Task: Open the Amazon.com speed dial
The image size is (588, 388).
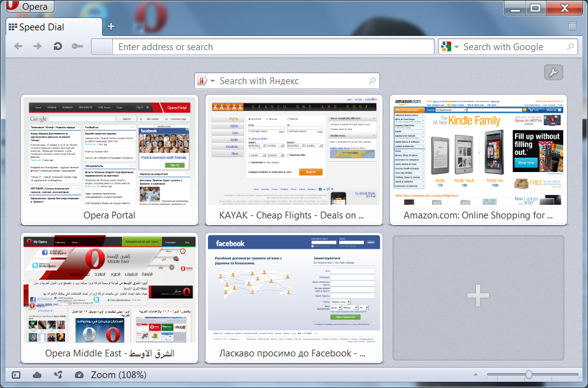Action: click(478, 160)
